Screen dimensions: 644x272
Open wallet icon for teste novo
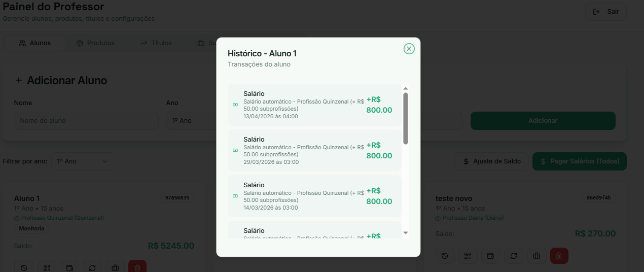click(x=490, y=256)
